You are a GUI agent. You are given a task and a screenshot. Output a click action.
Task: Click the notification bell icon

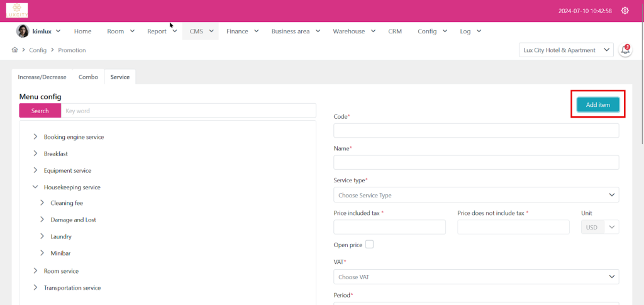coord(625,50)
